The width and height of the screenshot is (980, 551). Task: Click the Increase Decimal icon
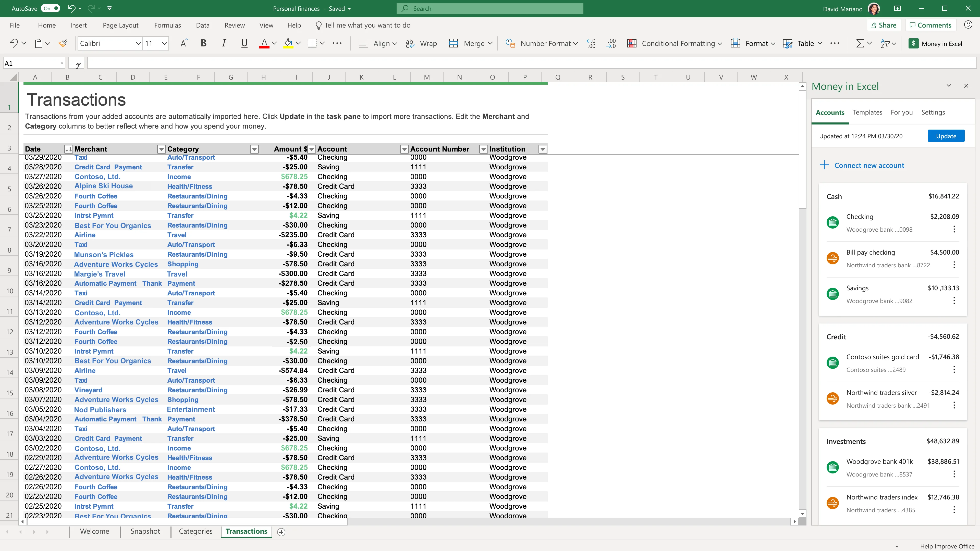pyautogui.click(x=591, y=43)
